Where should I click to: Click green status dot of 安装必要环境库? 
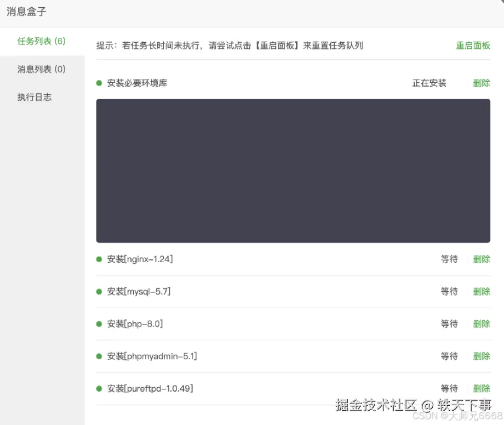click(99, 83)
